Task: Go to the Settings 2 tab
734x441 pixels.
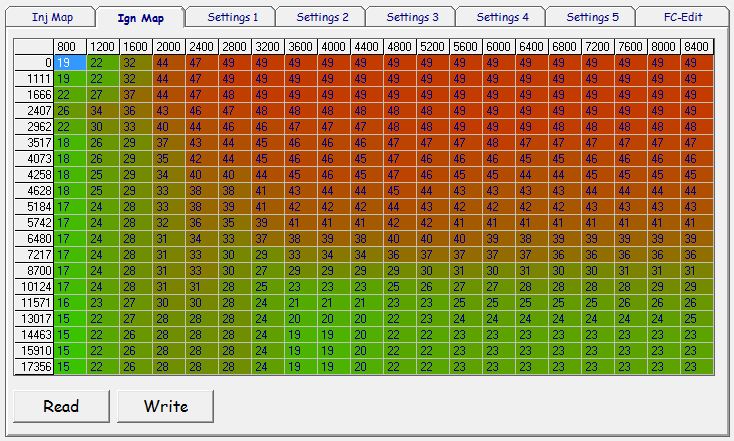Action: (x=322, y=18)
